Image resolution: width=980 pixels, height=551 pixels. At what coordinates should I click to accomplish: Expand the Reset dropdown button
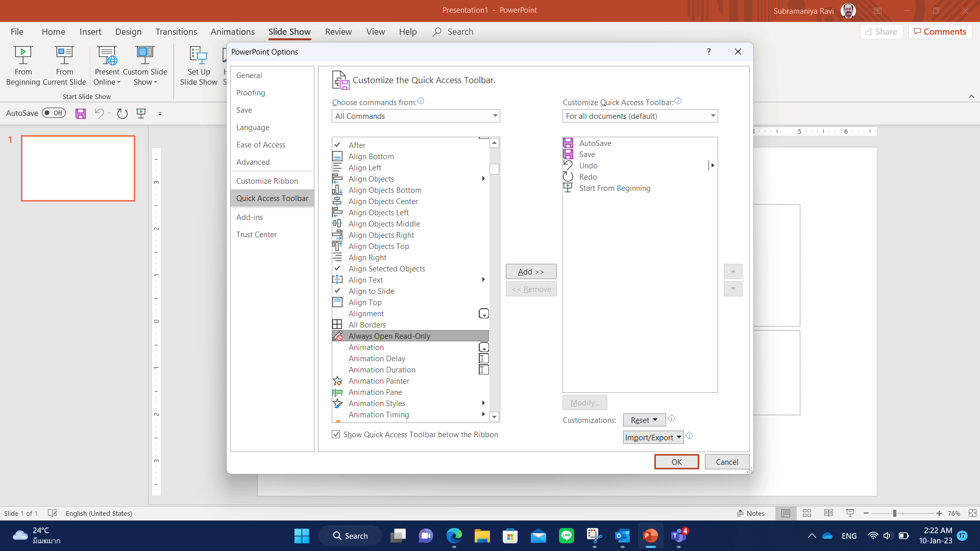[x=644, y=420]
